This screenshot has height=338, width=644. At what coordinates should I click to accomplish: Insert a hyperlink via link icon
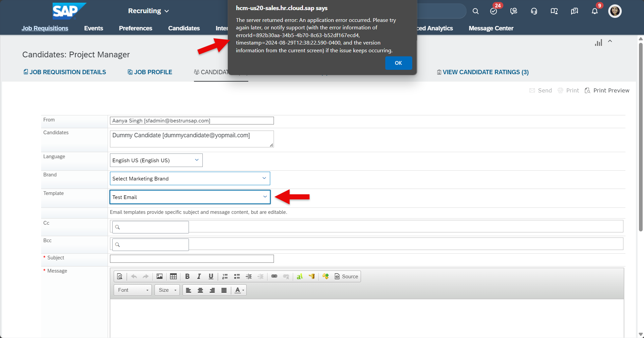click(x=274, y=277)
